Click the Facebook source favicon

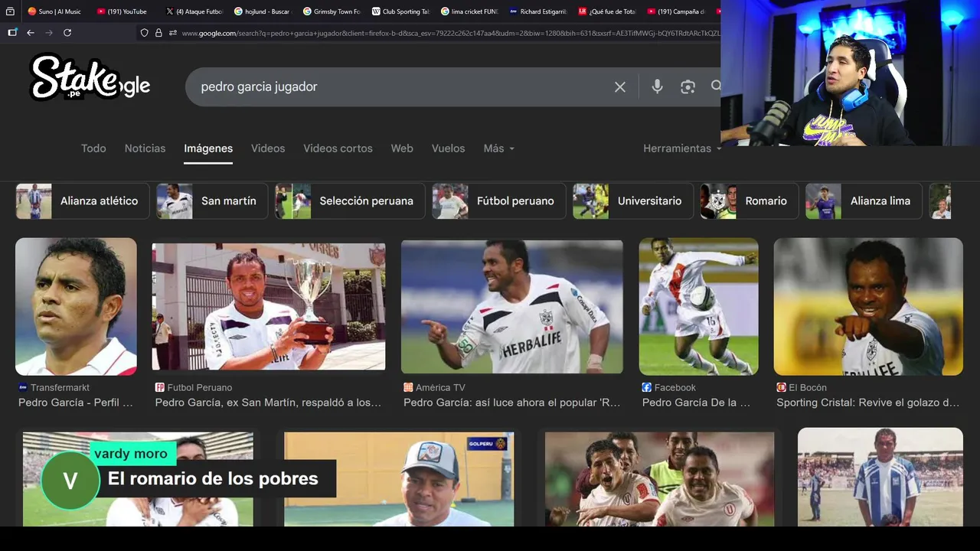pos(647,388)
